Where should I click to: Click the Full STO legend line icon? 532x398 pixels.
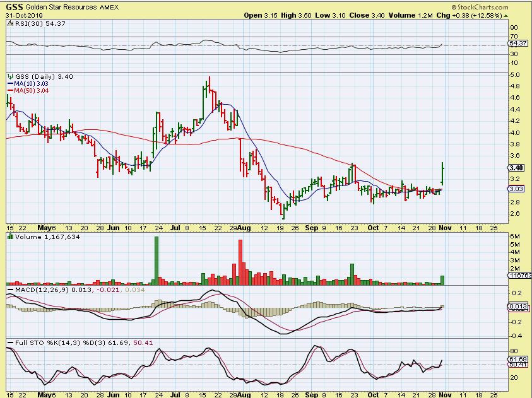click(x=9, y=343)
